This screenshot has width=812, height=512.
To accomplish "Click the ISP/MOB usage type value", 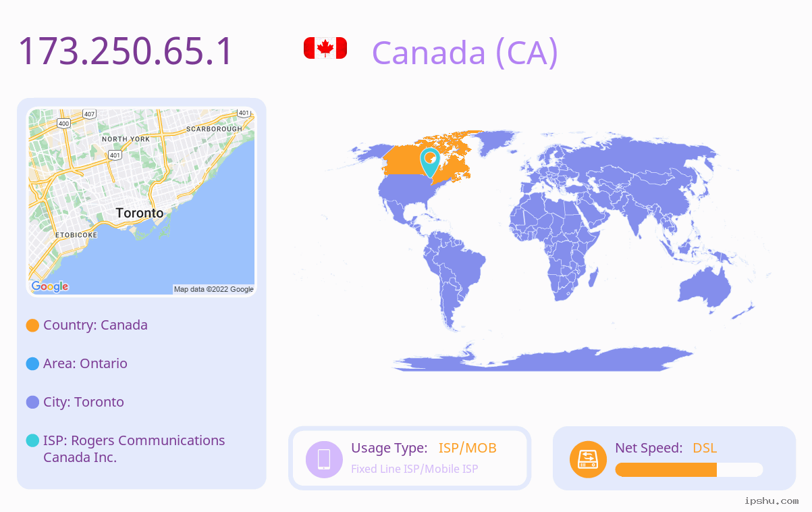I will coord(468,448).
